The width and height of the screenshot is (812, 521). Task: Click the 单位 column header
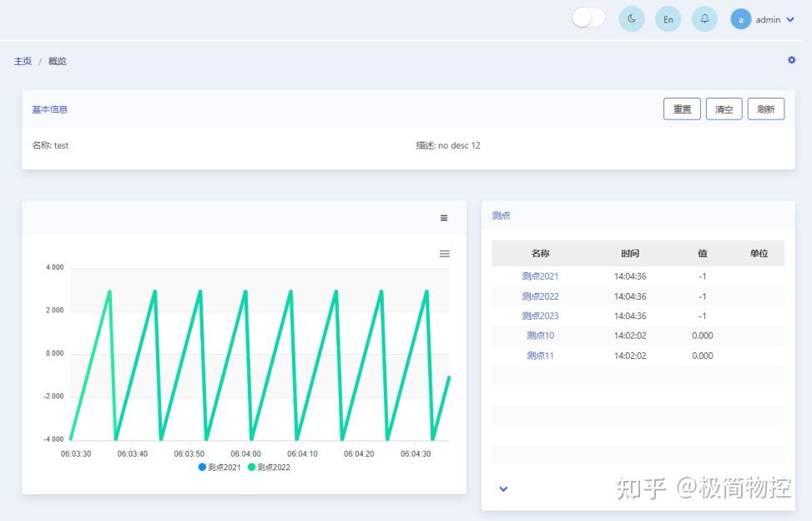click(x=759, y=253)
